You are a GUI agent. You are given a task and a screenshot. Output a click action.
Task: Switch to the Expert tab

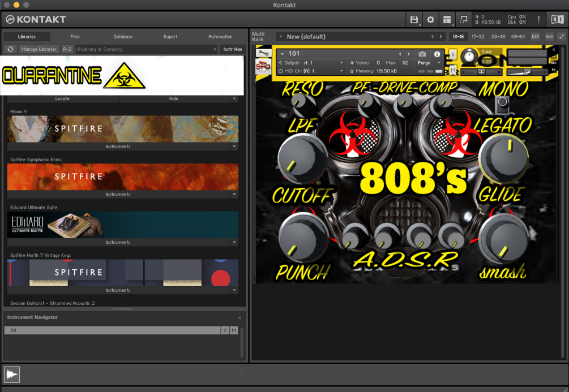[x=170, y=37]
